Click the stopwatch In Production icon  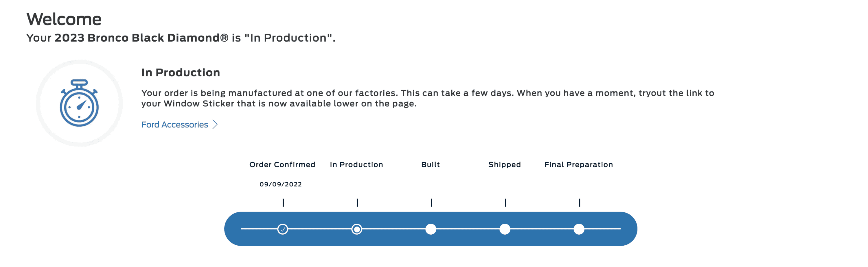79,103
